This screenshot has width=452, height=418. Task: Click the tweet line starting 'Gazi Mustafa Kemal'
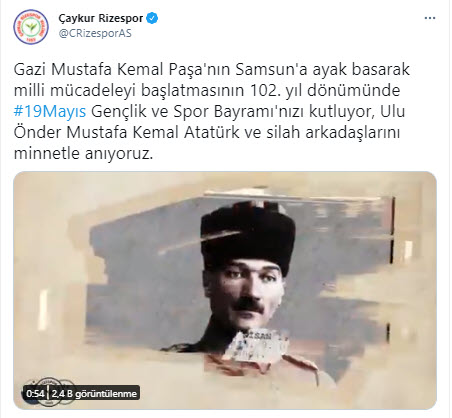click(x=212, y=70)
